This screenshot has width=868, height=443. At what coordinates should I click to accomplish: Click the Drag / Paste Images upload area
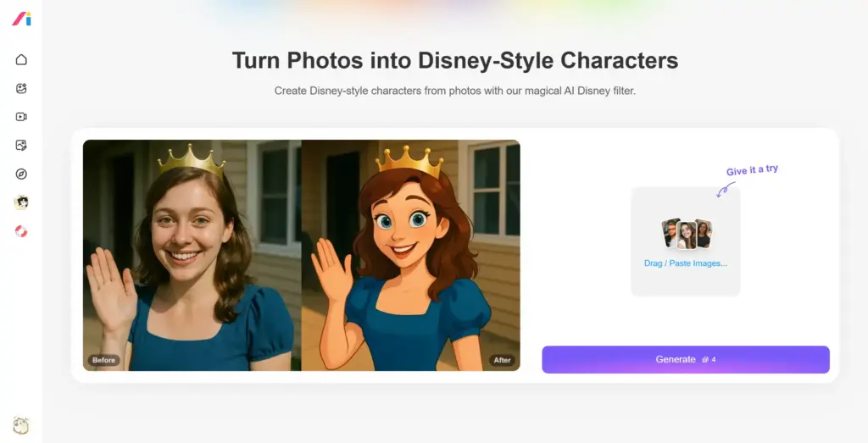685,241
